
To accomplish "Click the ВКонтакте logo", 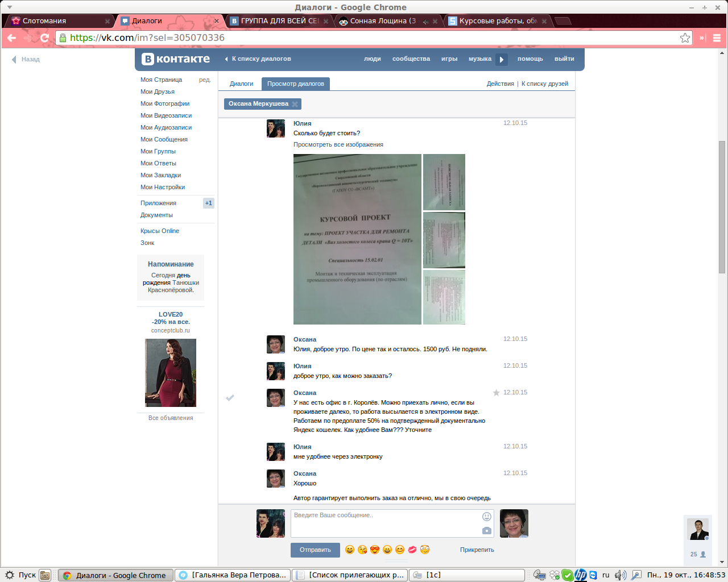I will click(176, 59).
